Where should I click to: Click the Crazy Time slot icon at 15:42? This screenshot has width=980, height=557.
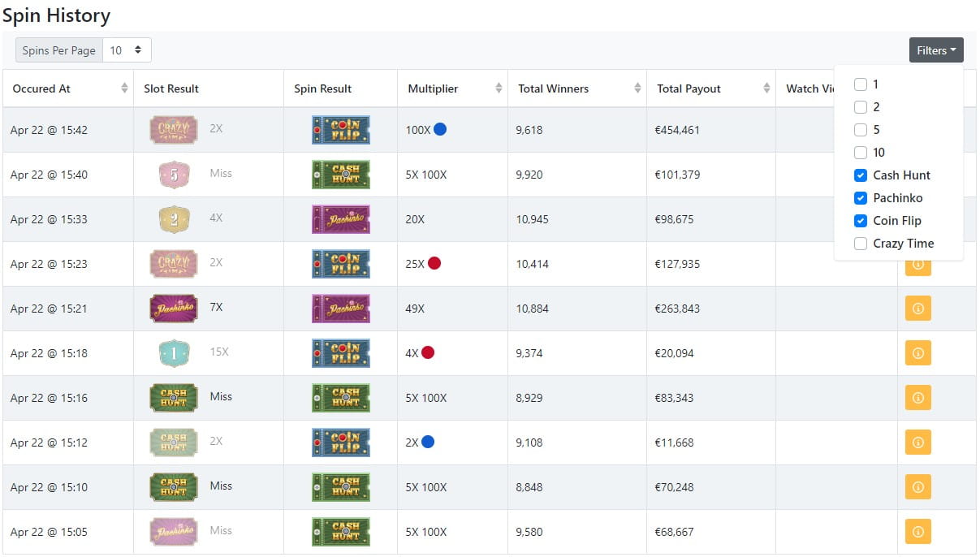click(174, 130)
